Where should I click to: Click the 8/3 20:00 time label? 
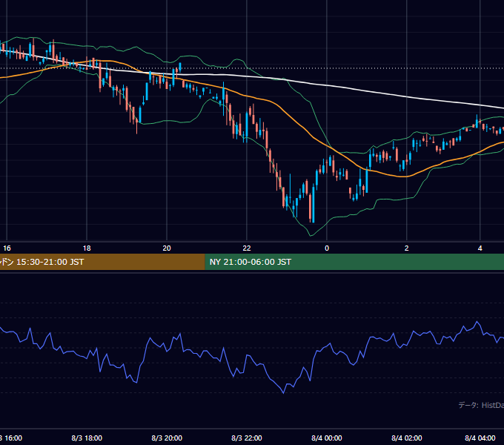point(167,438)
